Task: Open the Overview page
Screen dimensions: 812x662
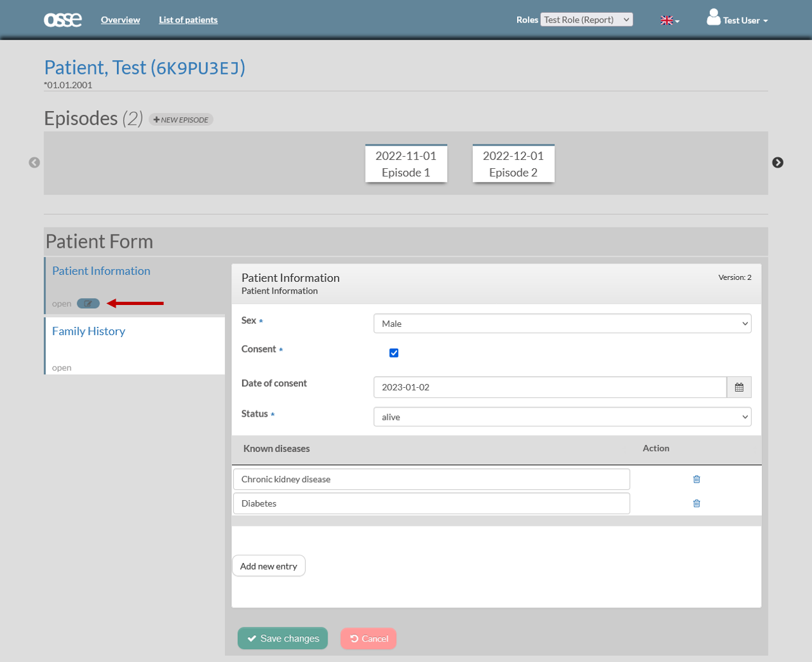Action: pyautogui.click(x=120, y=20)
